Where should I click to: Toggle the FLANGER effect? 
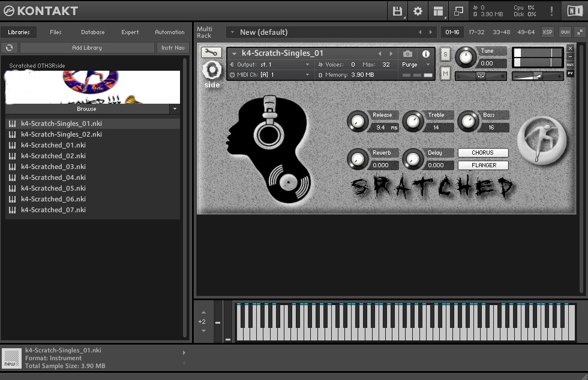[x=483, y=165]
